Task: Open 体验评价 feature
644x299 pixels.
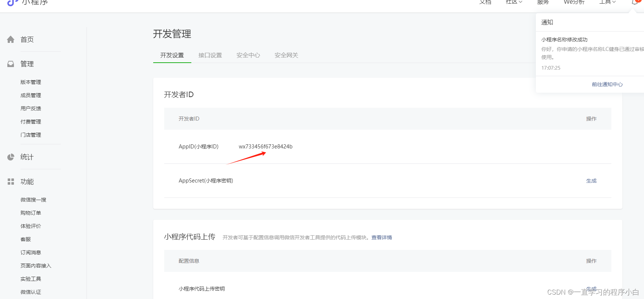Action: click(31, 226)
